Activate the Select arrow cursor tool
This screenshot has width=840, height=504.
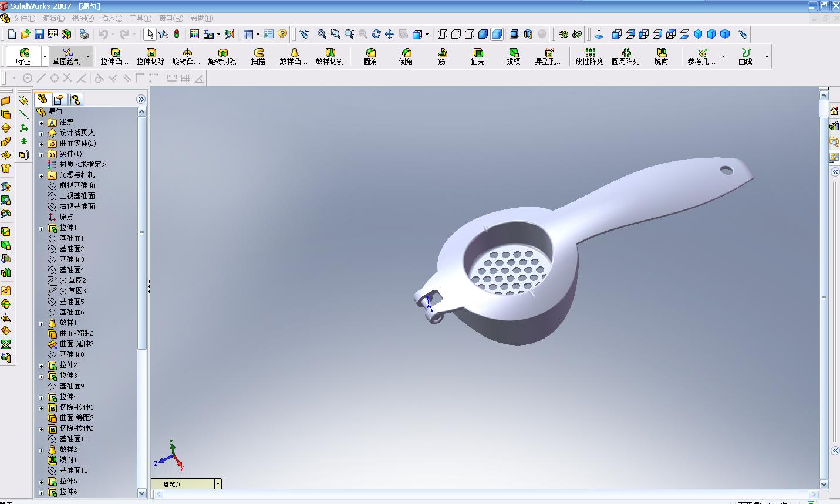tap(150, 34)
